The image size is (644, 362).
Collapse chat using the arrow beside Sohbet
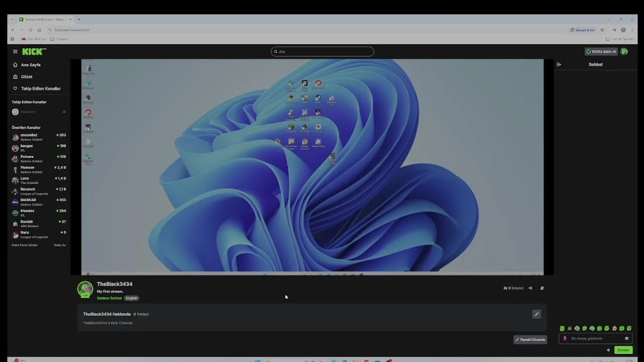pyautogui.click(x=558, y=64)
